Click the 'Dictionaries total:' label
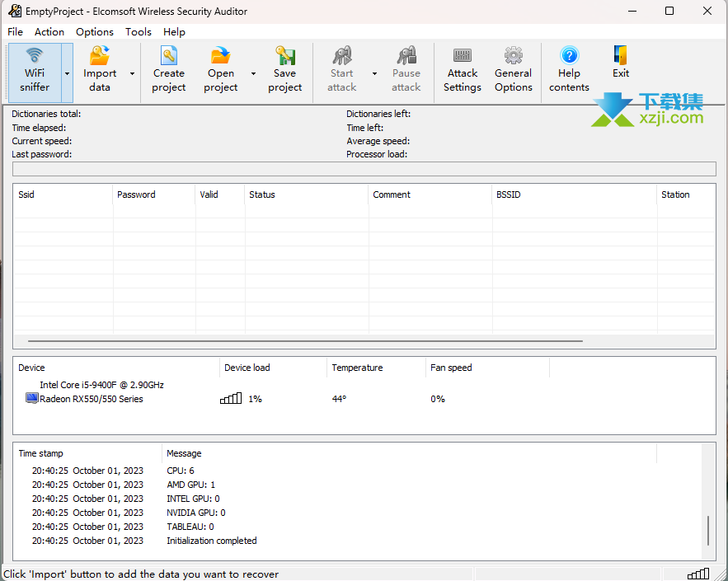Image resolution: width=728 pixels, height=581 pixels. pyautogui.click(x=46, y=114)
